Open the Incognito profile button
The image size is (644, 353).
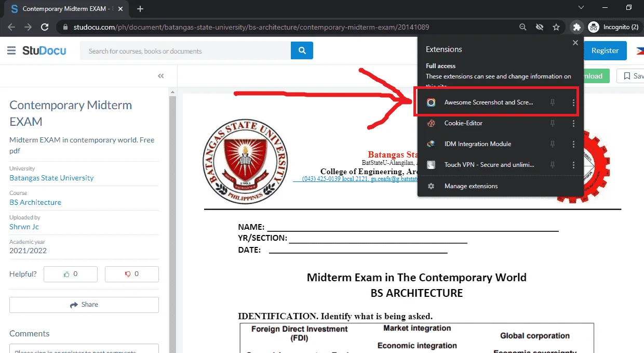pyautogui.click(x=614, y=27)
